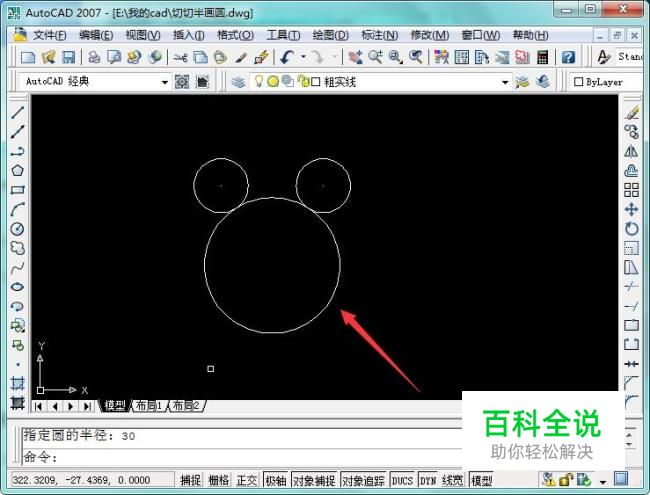Click the Save icon in standard toolbar
Image resolution: width=650 pixels, height=495 pixels.
[x=68, y=57]
